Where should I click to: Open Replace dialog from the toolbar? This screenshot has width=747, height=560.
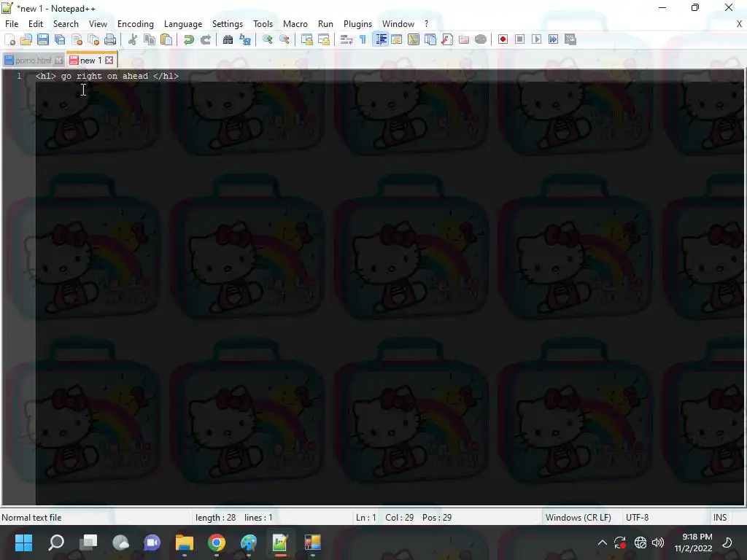pyautogui.click(x=245, y=39)
